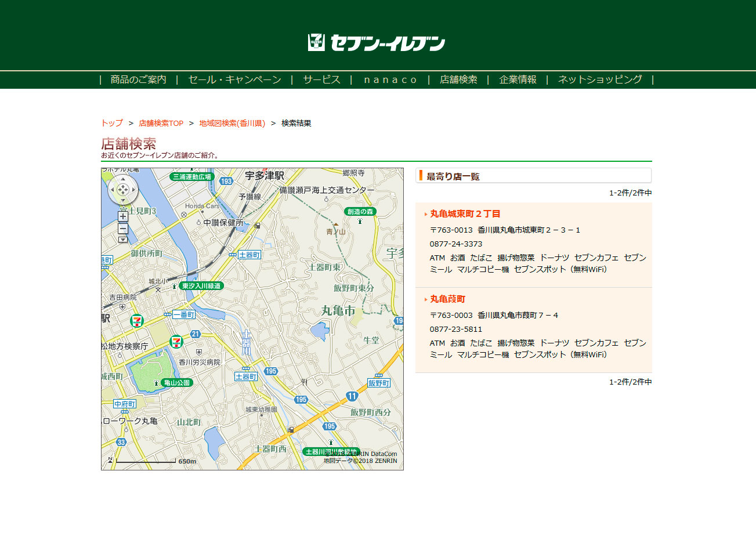Click the 青ノ山 mountain label on the map
Screen dimensions: 756x536
(x=335, y=231)
